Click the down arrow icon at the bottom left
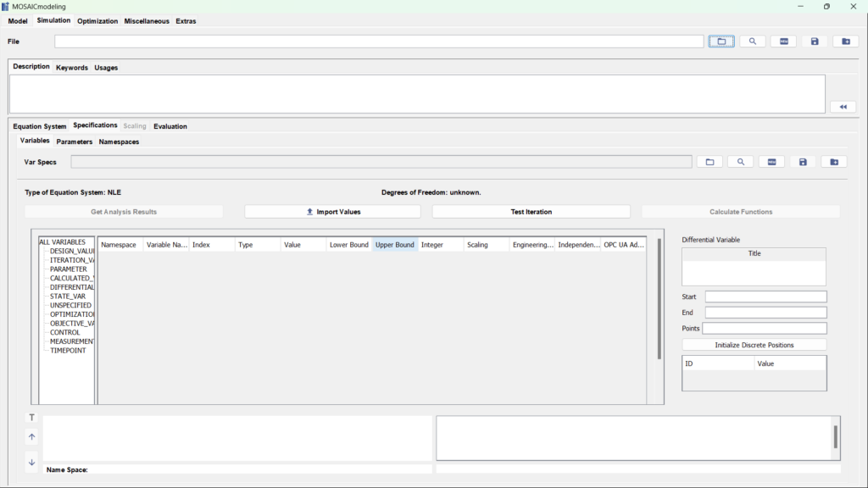The image size is (868, 488). [x=31, y=462]
